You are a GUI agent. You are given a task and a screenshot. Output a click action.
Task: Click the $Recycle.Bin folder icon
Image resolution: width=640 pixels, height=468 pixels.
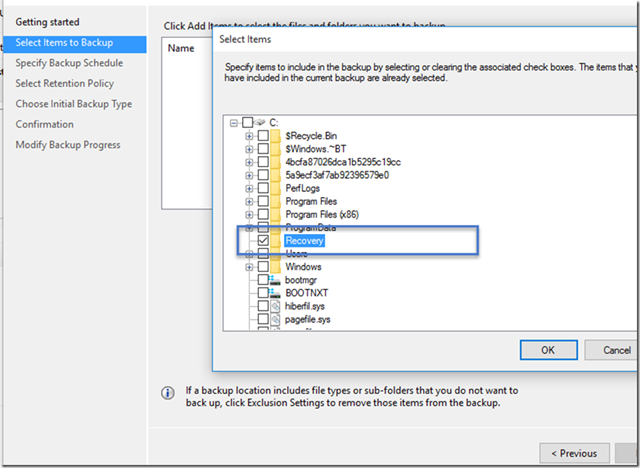pyautogui.click(x=276, y=135)
